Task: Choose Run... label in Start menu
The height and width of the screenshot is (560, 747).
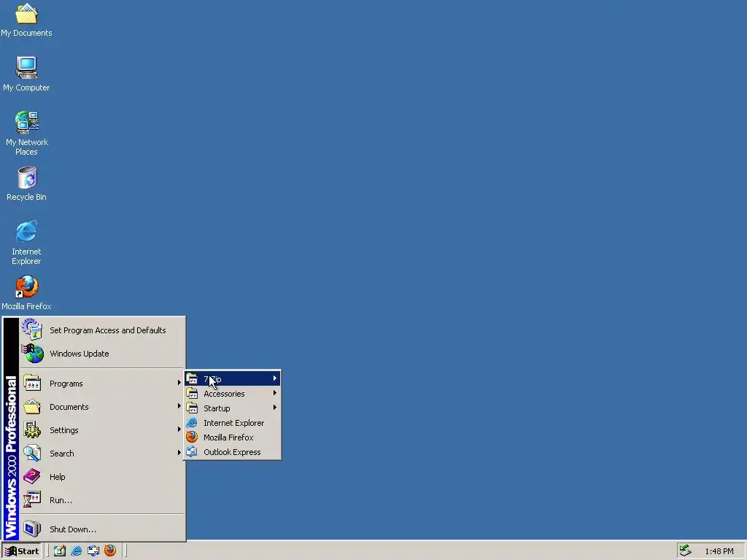Action: point(61,500)
